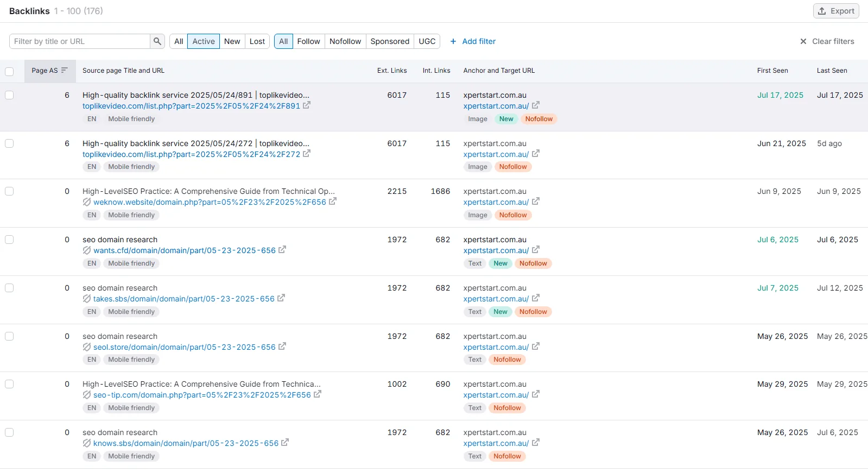This screenshot has width=868, height=472.
Task: Click broken-link icon beside wants.cfd URL
Action: 87,250
